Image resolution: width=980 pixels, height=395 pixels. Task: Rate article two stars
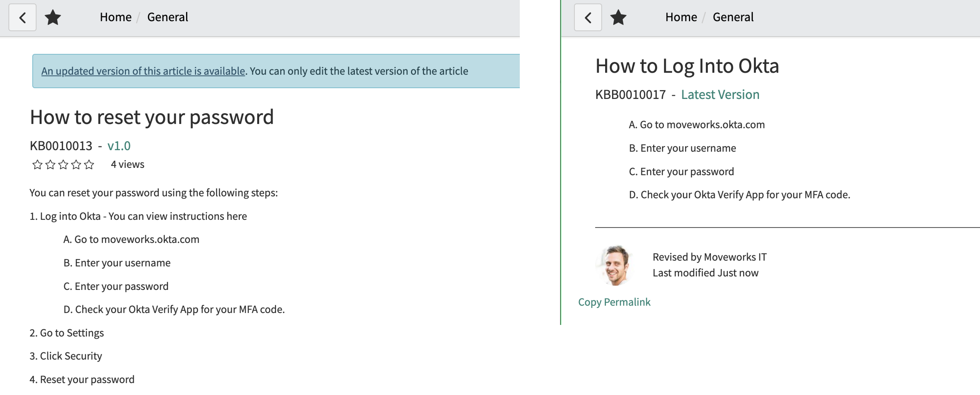[x=50, y=165]
